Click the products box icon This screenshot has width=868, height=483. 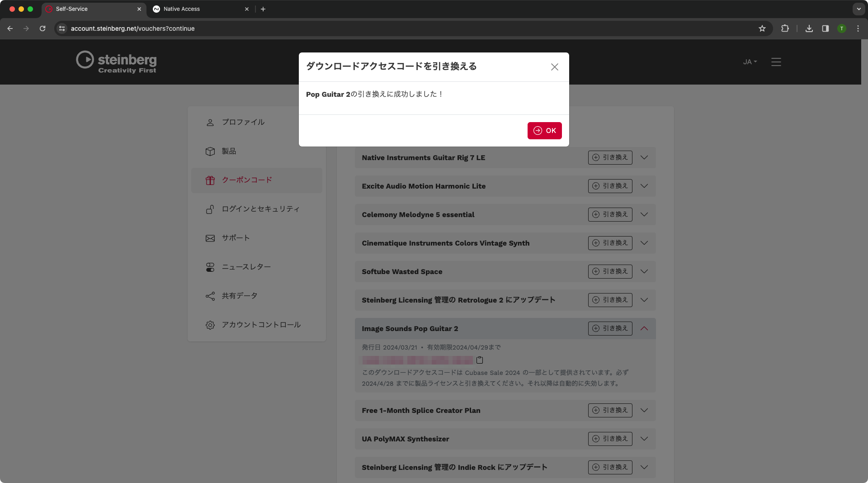210,152
